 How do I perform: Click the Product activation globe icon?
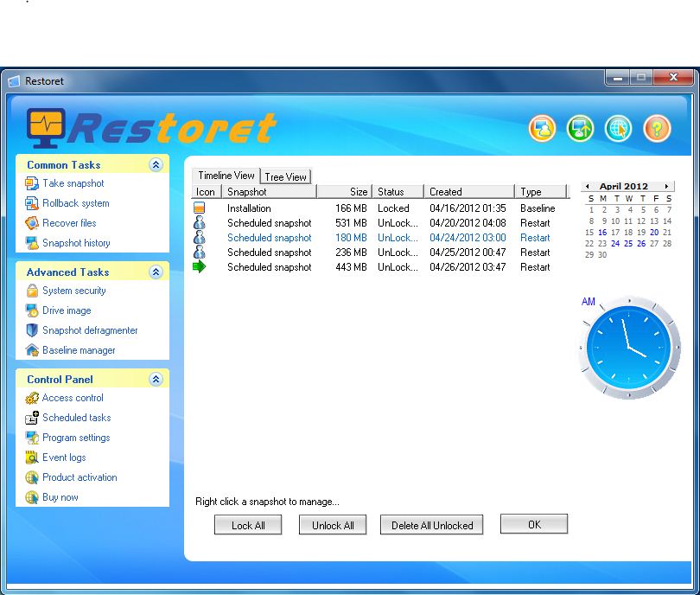click(32, 477)
